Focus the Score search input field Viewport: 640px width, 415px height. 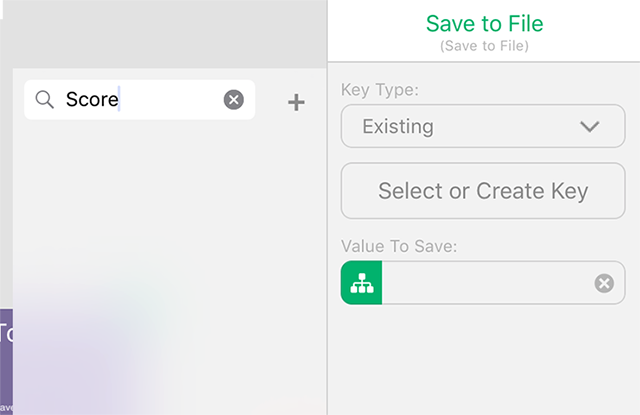(x=140, y=100)
